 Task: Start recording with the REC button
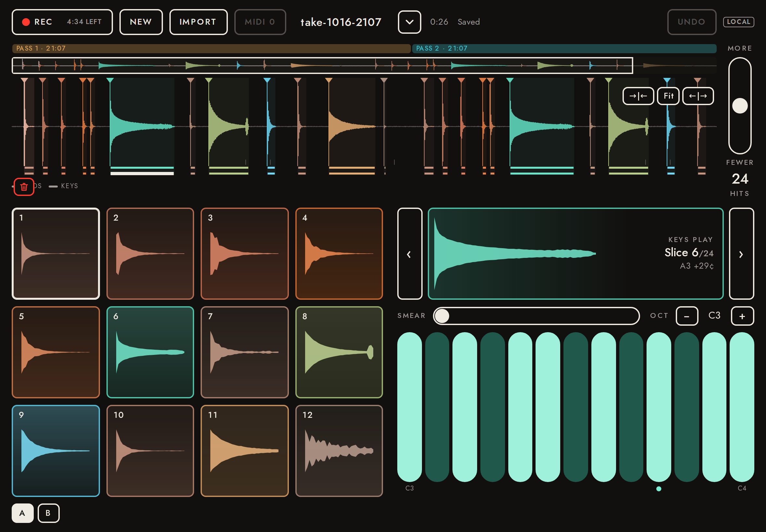pos(62,22)
